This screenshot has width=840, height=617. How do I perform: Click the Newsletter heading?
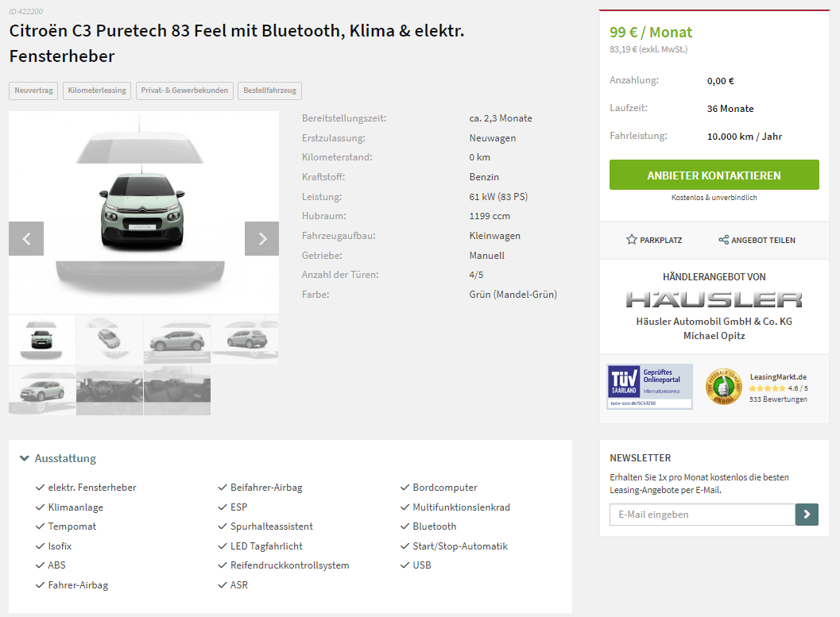click(x=641, y=458)
